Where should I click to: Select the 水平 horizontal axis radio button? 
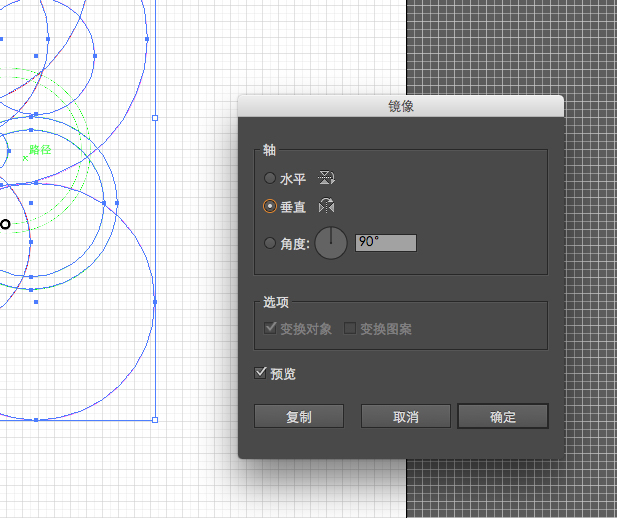click(x=270, y=178)
